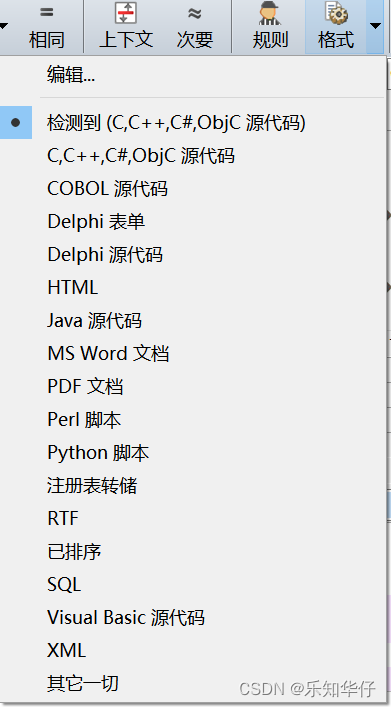Choose 注册表转储 format
The height and width of the screenshot is (707, 391).
(x=92, y=486)
